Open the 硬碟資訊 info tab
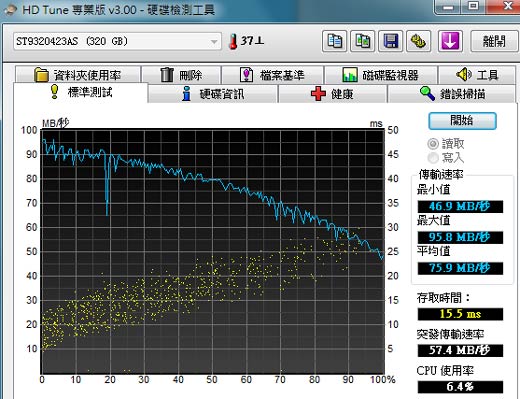This screenshot has width=520, height=399. (x=213, y=94)
